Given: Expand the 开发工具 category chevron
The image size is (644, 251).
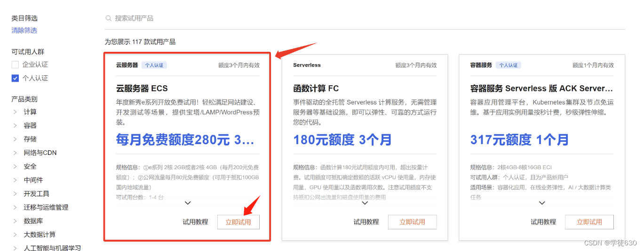Looking at the screenshot, I should [16, 194].
